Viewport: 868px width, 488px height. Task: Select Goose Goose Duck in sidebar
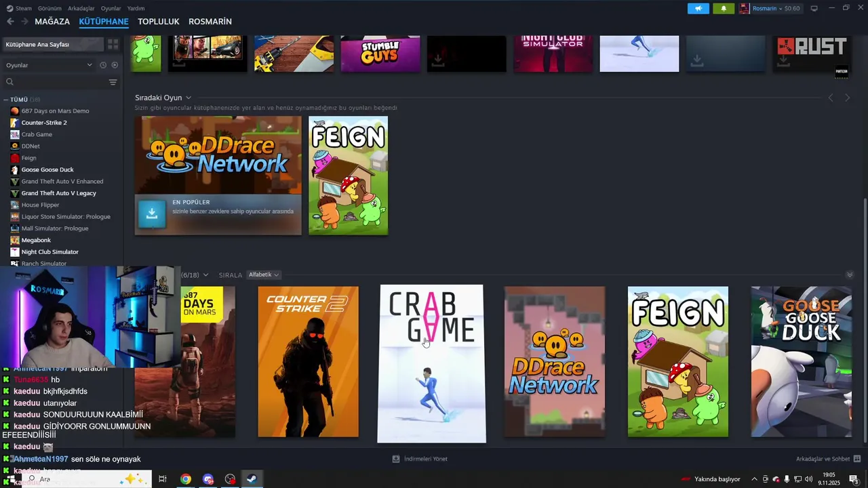point(47,169)
